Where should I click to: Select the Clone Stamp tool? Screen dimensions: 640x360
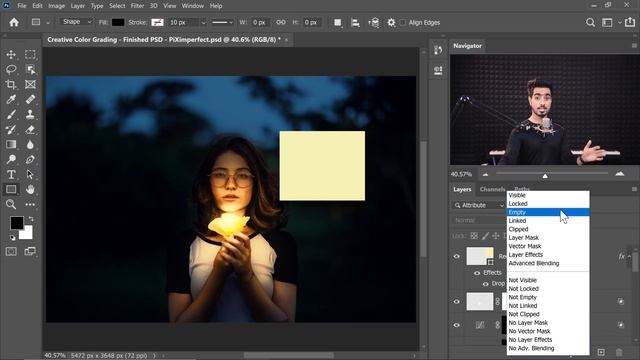[x=30, y=114]
